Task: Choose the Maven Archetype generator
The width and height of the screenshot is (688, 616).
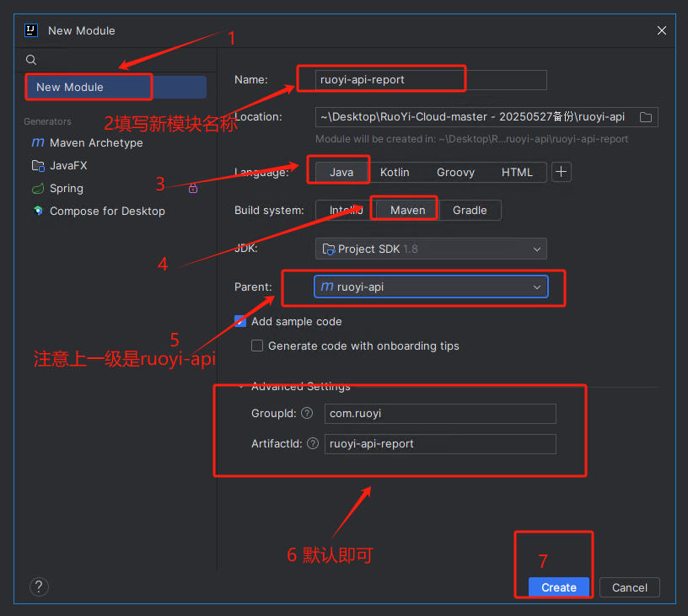Action: (x=96, y=143)
